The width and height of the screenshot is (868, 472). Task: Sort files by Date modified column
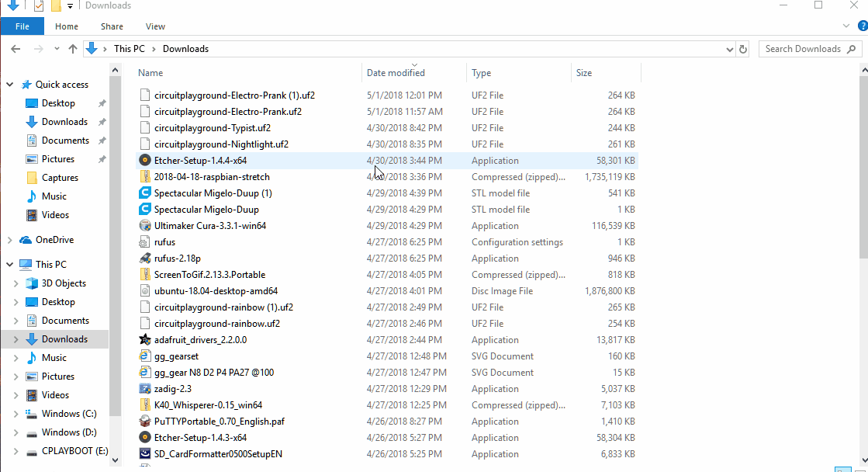tap(396, 73)
